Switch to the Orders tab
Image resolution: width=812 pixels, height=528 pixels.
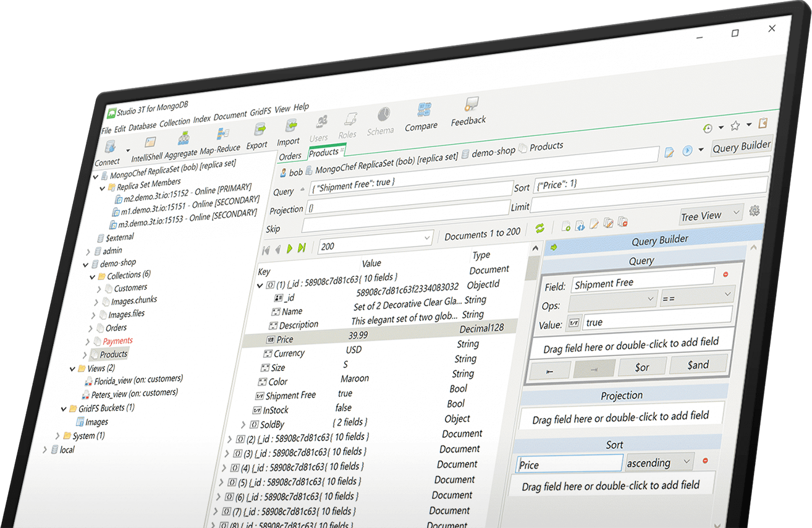[x=290, y=156]
